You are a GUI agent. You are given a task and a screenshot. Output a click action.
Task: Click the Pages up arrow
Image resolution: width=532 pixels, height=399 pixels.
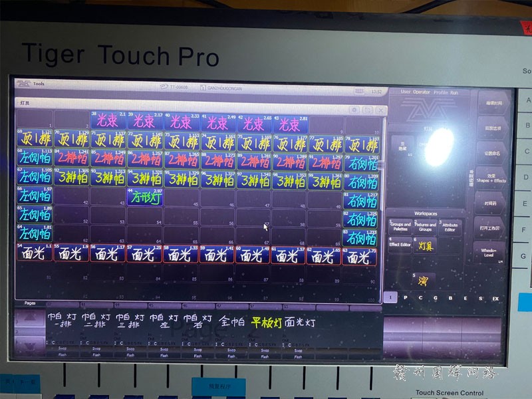pyautogui.click(x=30, y=317)
